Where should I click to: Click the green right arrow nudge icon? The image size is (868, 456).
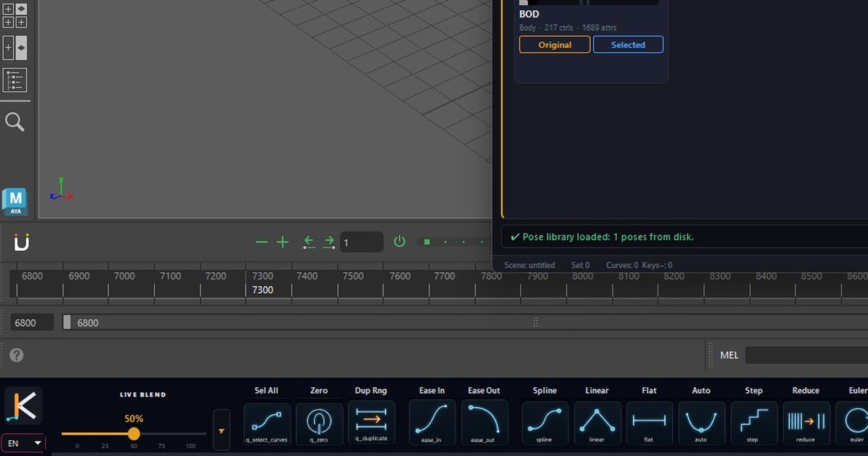pos(329,242)
